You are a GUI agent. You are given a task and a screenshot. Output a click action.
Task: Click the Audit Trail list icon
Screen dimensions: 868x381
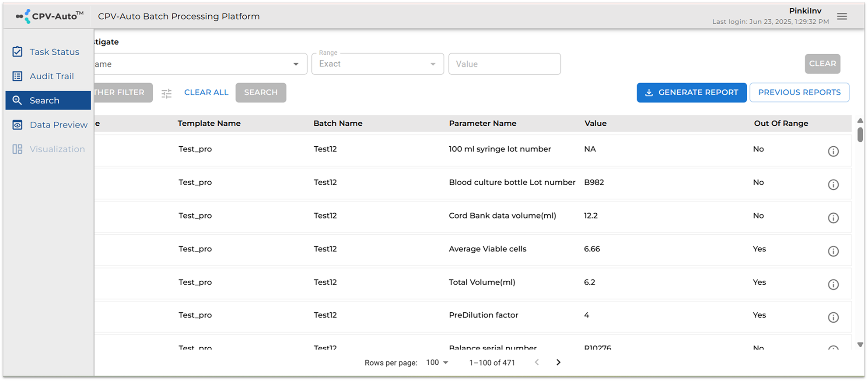pos(17,76)
